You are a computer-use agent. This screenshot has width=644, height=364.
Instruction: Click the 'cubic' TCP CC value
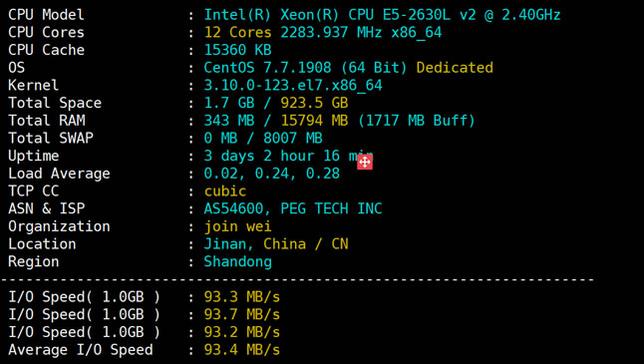click(225, 191)
